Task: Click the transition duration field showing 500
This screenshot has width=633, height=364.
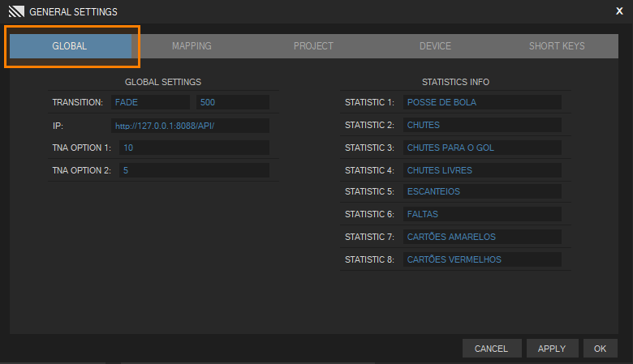Action: click(x=231, y=102)
